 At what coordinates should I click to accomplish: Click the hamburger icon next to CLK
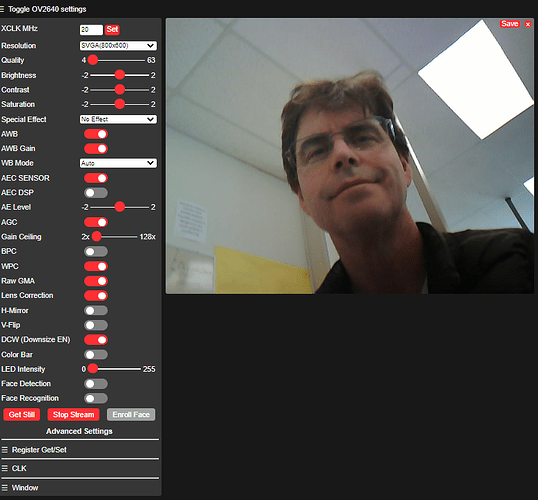pos(5,468)
